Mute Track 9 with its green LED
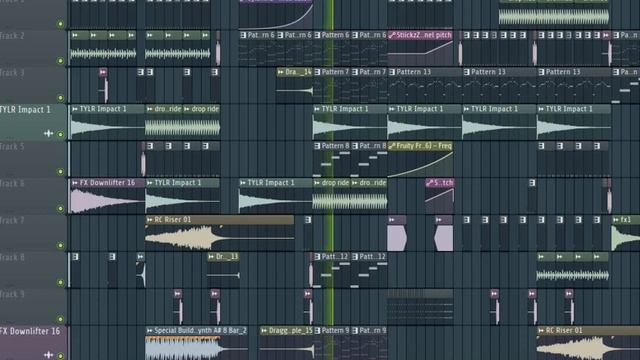Screen dimensions: 640x360 point(60,319)
